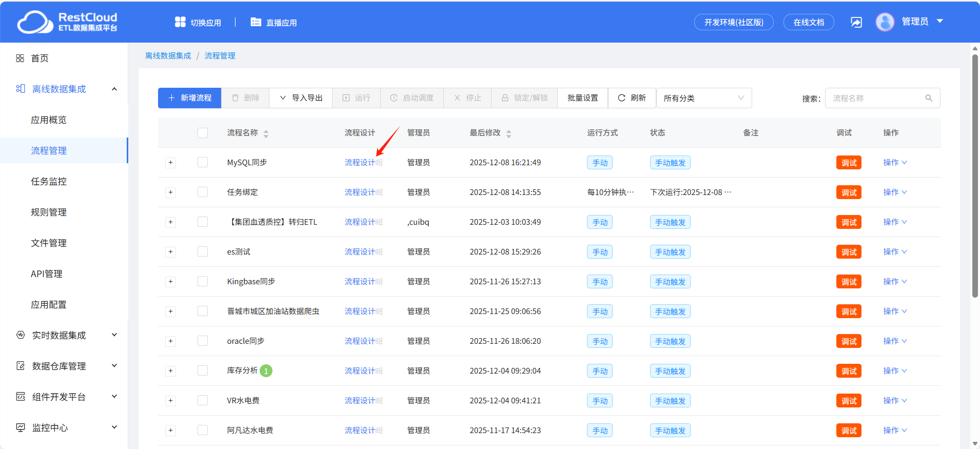
Task: Click the 批量设置 button
Action: click(x=582, y=98)
